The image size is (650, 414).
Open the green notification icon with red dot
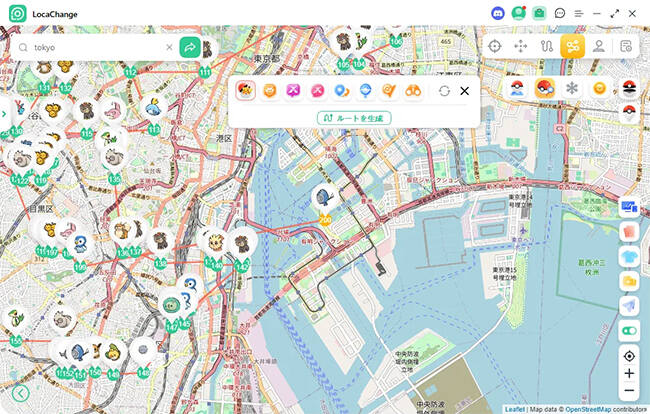(x=518, y=13)
